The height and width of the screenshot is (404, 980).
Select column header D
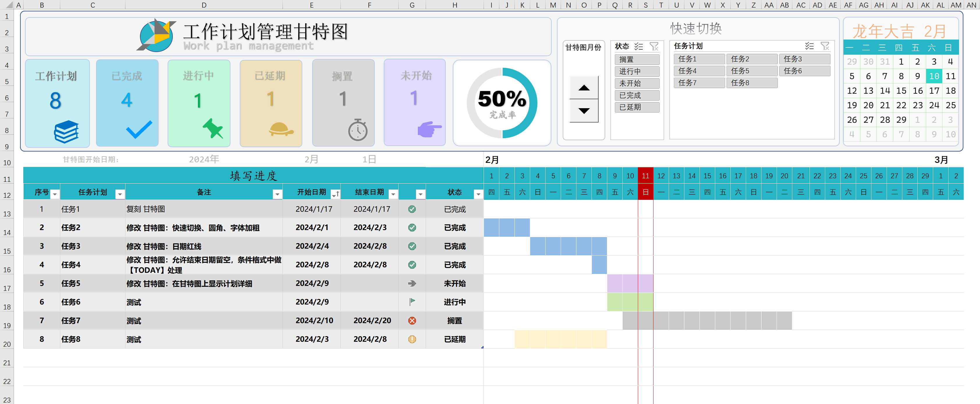pos(204,5)
